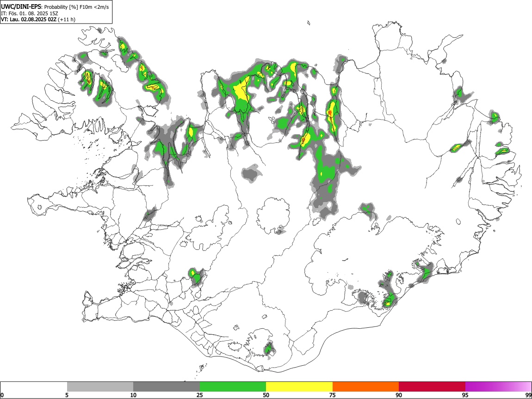Click the orange 75-90% legend swatch
Image resolution: width=532 pixels, height=399 pixels.
(x=365, y=387)
